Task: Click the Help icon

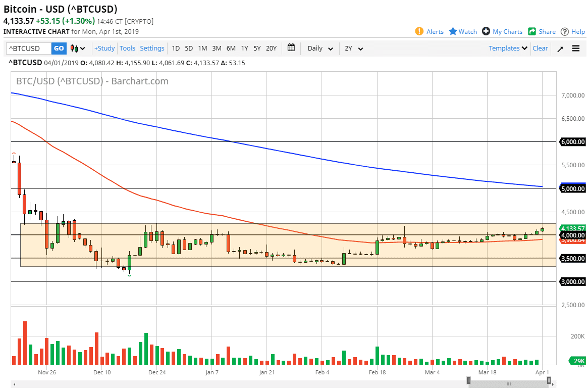Action: [x=564, y=31]
